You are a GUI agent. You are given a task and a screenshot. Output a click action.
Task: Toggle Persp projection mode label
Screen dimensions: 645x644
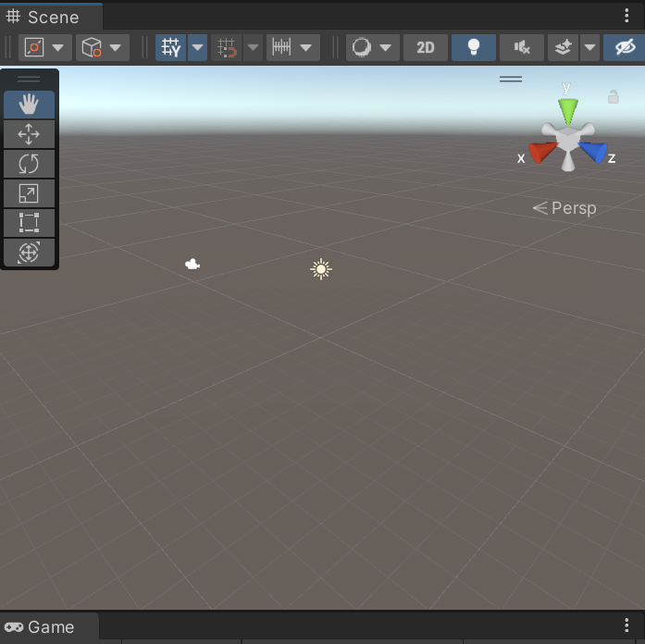pos(564,208)
